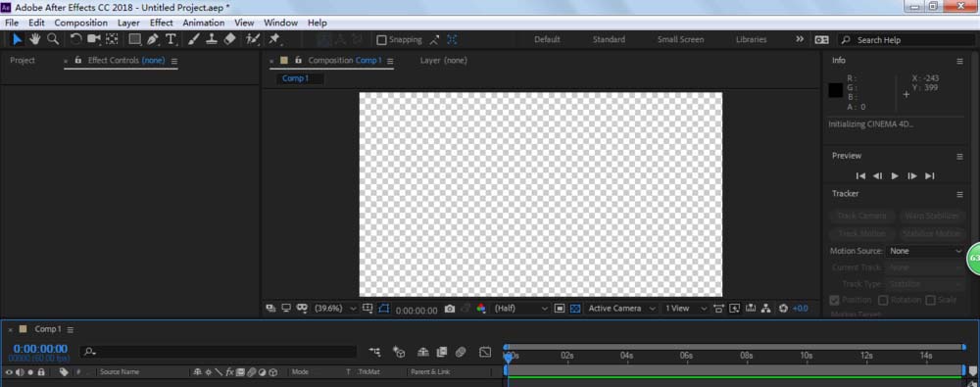Select the Horizontal Type tool
The image size is (980, 387).
pyautogui.click(x=171, y=39)
